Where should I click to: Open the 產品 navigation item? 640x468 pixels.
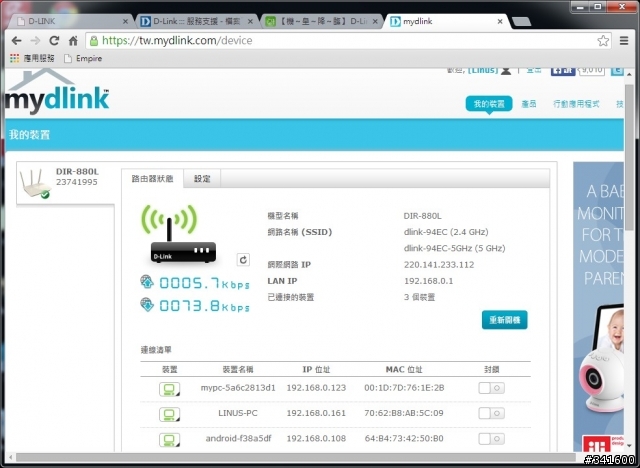pyautogui.click(x=529, y=104)
